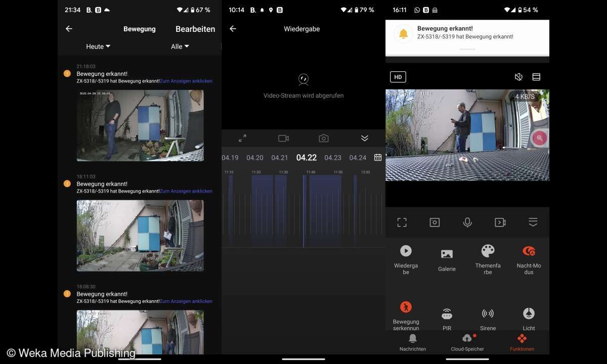Open 'Zum Anzeigen anklicken' link for 21:18:03 event
Screen dimensions: 607x364
coord(186,81)
